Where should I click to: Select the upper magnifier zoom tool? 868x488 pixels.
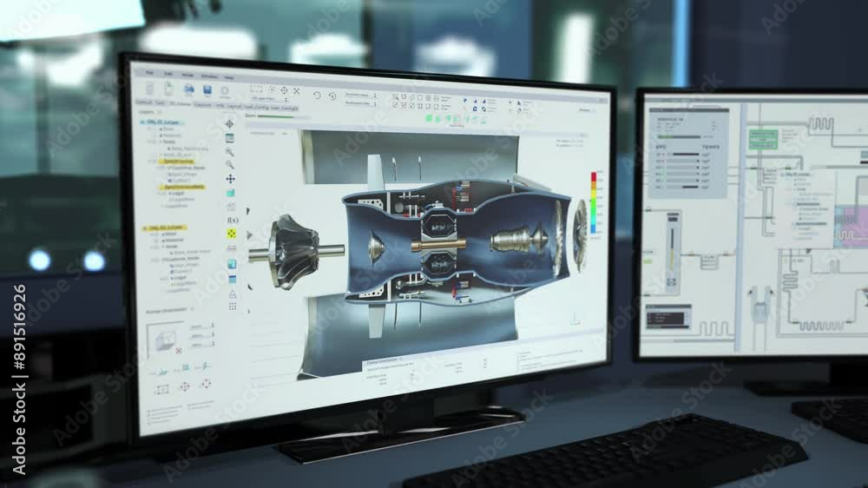230,151
